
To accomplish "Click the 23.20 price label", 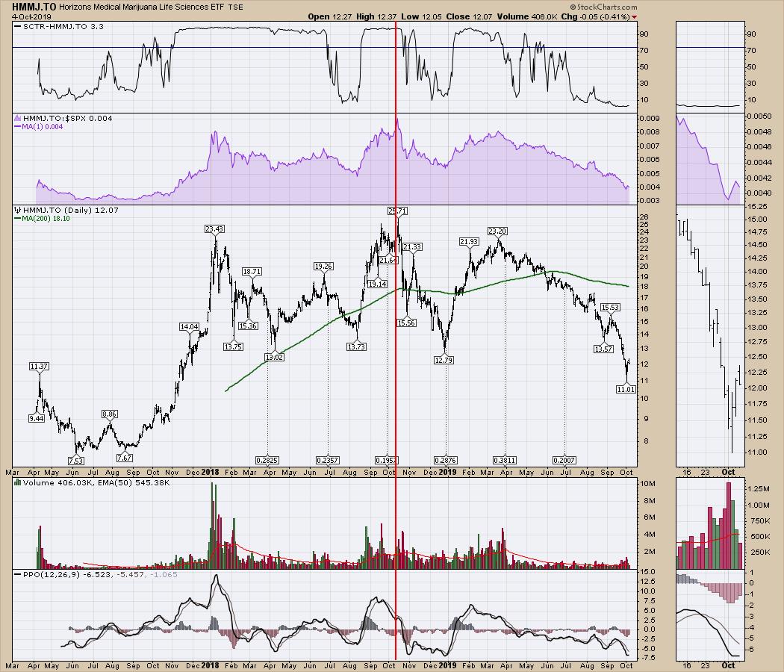I will (497, 231).
